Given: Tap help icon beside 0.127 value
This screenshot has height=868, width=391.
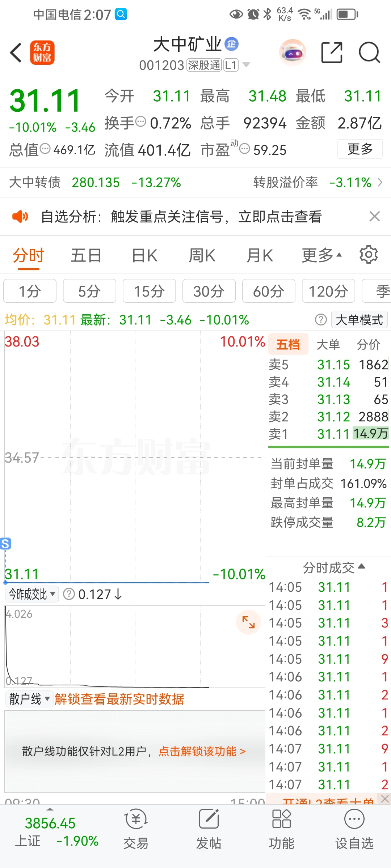Looking at the screenshot, I should (x=69, y=594).
